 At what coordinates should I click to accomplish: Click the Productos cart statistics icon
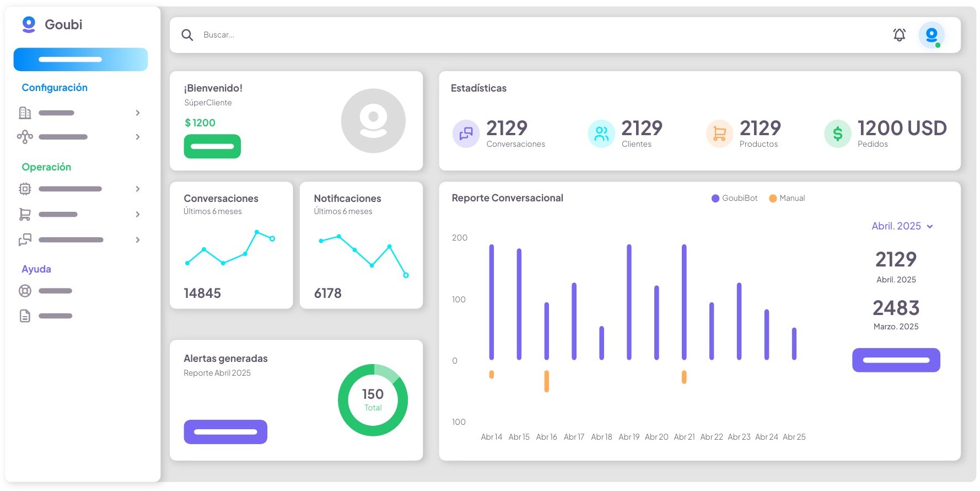[719, 133]
